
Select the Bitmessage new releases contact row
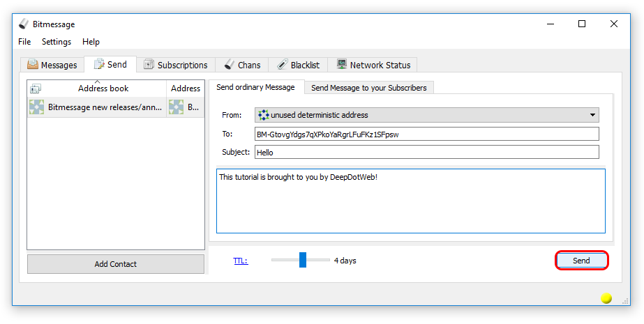116,107
